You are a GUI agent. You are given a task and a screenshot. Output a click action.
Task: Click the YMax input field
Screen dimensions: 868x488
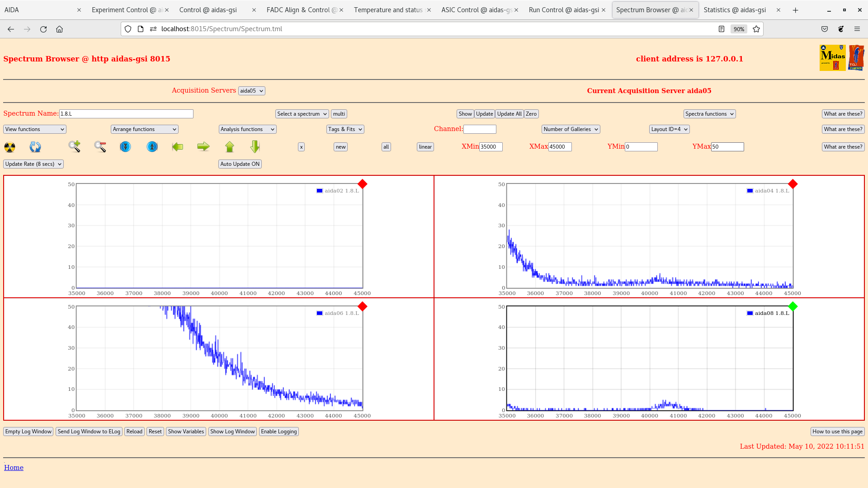pos(727,147)
